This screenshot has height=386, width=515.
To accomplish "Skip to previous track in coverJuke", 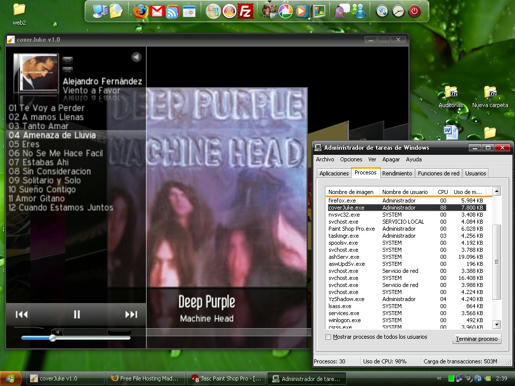I will [22, 314].
